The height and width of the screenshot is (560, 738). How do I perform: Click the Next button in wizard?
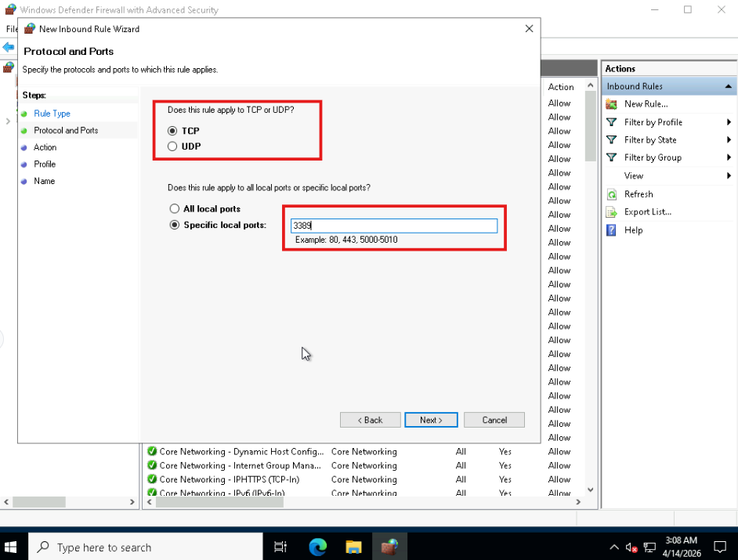point(431,420)
